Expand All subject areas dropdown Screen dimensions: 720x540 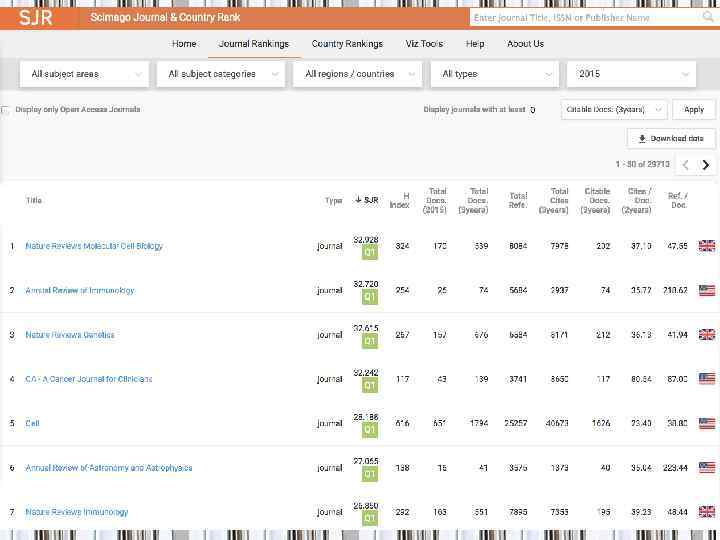point(84,74)
